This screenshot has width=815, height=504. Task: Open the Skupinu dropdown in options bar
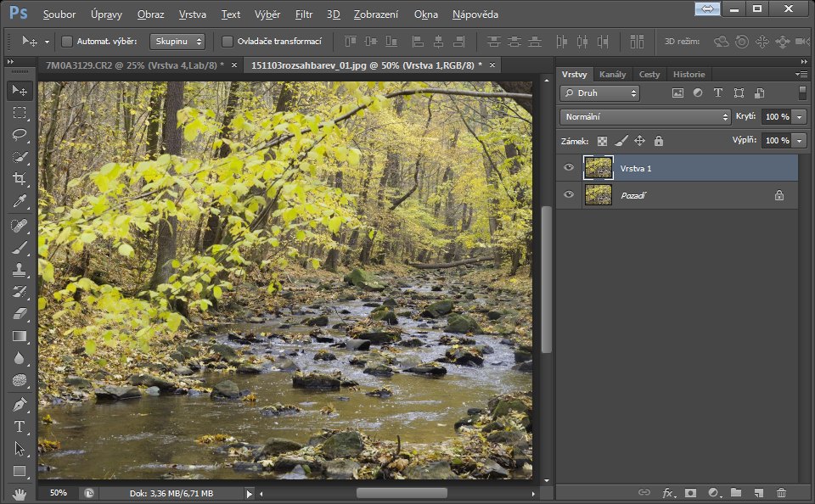click(177, 41)
